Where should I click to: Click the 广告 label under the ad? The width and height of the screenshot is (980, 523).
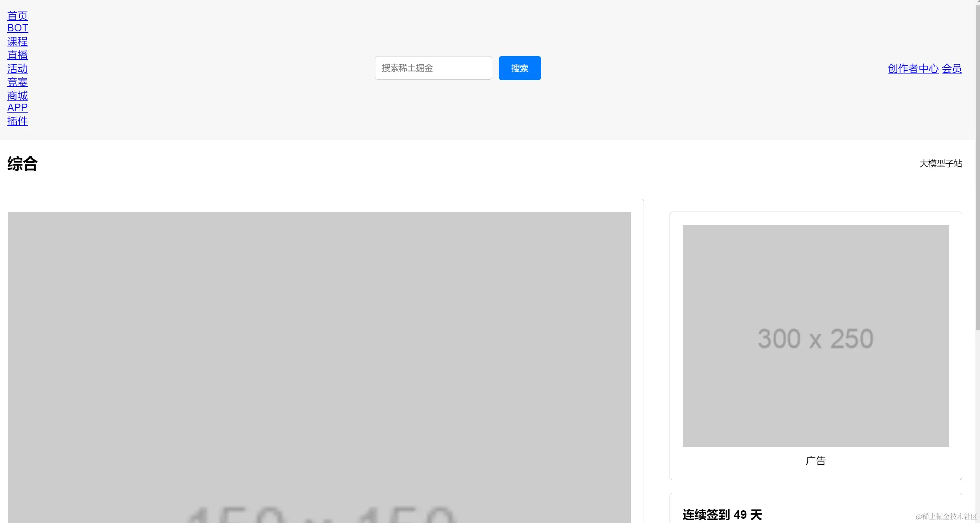[815, 461]
